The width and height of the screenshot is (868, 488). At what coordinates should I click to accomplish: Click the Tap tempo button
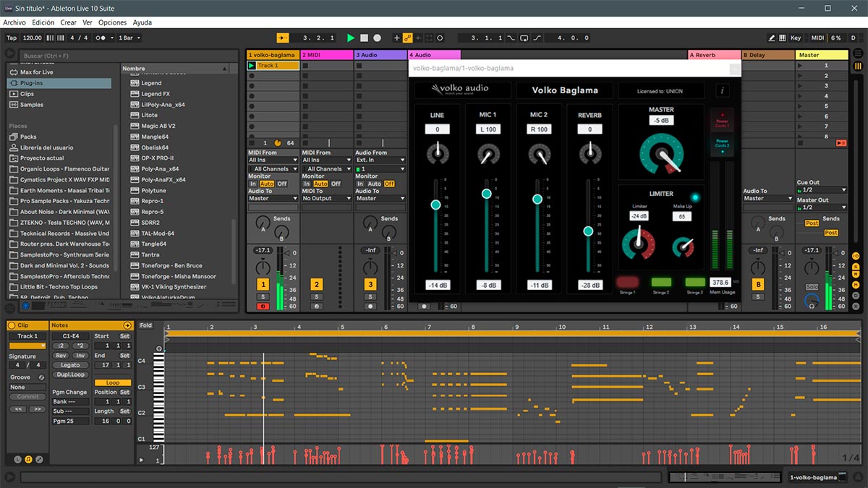click(12, 38)
